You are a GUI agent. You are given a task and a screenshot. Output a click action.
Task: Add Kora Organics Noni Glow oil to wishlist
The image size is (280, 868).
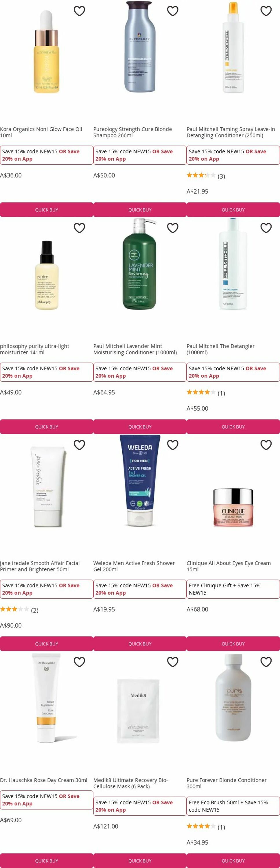coord(79,11)
